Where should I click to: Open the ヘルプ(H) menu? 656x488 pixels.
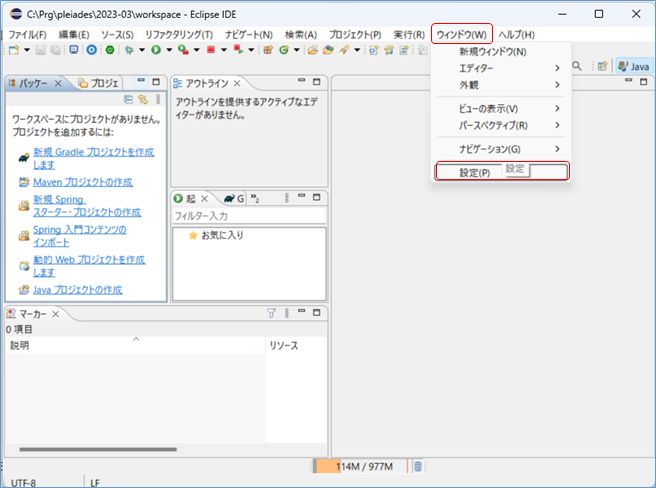pyautogui.click(x=516, y=34)
